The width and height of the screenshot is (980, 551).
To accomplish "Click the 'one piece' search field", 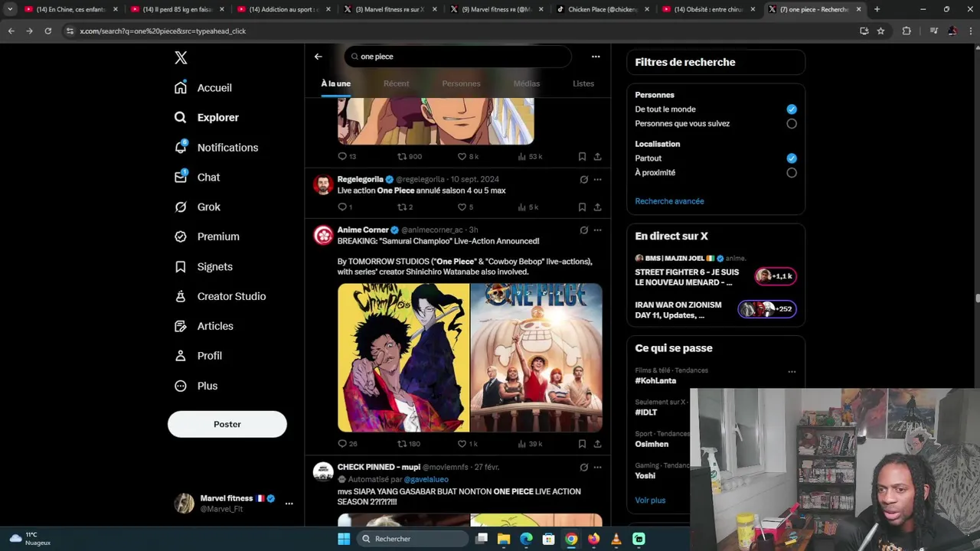I will pos(458,57).
